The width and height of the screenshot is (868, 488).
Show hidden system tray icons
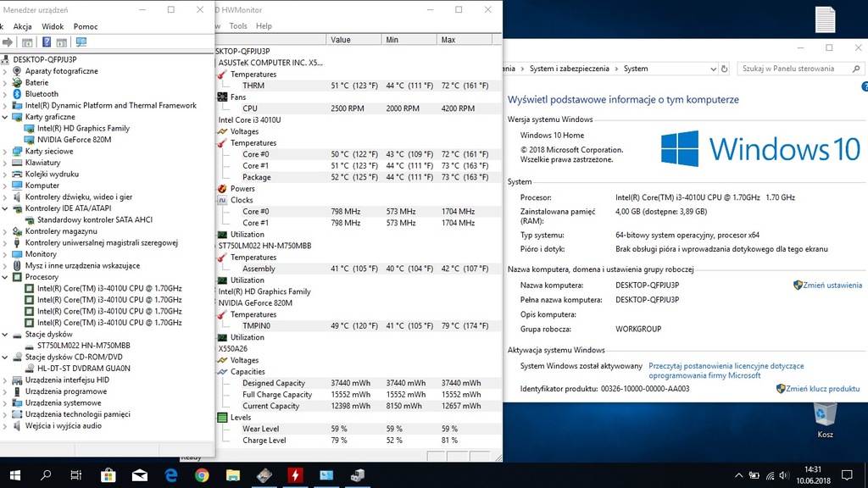[x=738, y=475]
